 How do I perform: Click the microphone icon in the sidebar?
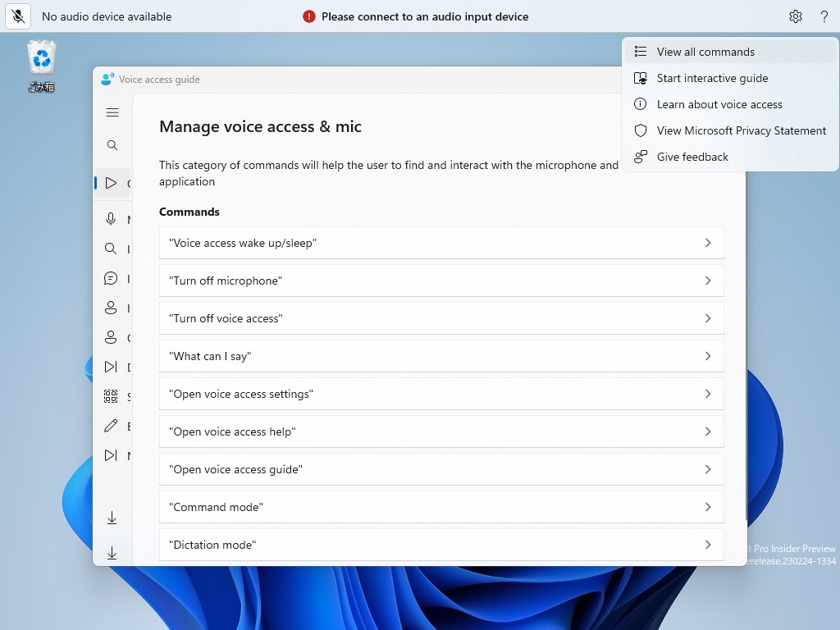tap(111, 219)
